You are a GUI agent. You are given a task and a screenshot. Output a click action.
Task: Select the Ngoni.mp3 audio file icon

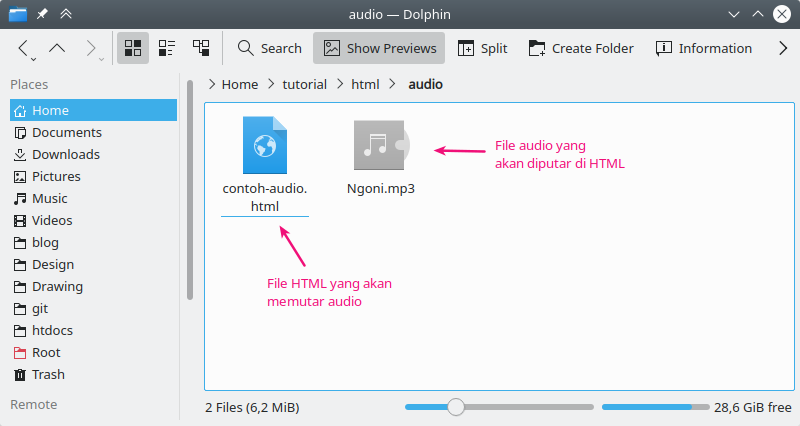tap(381, 145)
